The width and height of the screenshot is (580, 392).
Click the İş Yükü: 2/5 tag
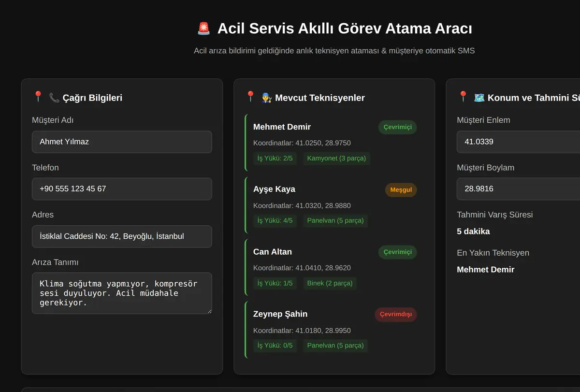tap(275, 158)
